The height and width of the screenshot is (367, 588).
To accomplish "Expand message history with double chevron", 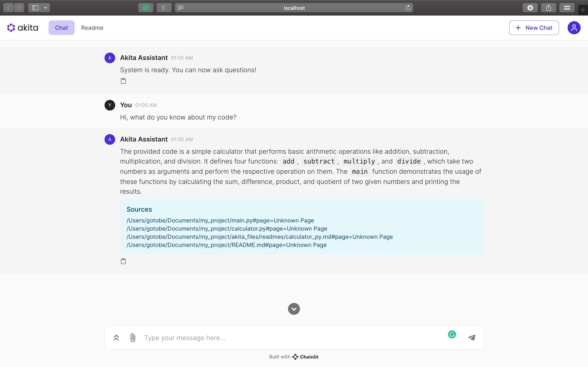I will pos(116,338).
